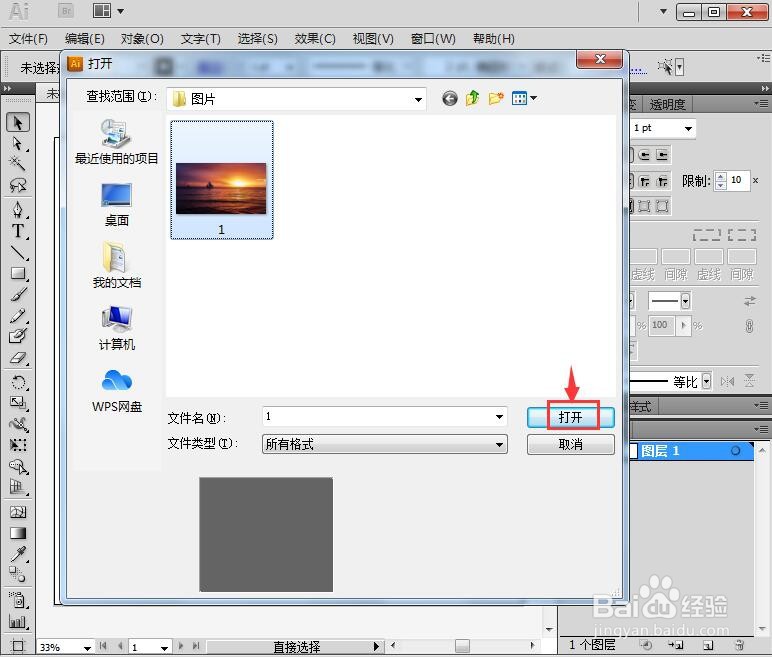Open the arrange documents dropdown
The width and height of the screenshot is (772, 657).
point(108,10)
